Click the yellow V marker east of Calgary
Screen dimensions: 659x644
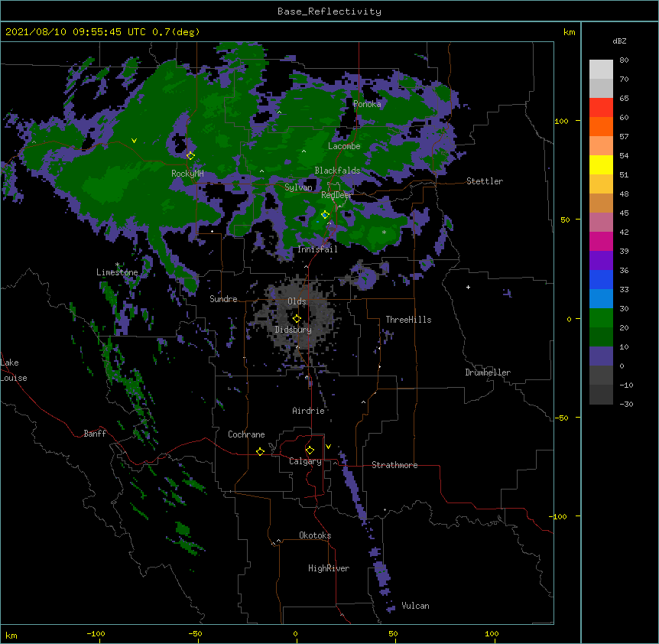[x=328, y=447]
